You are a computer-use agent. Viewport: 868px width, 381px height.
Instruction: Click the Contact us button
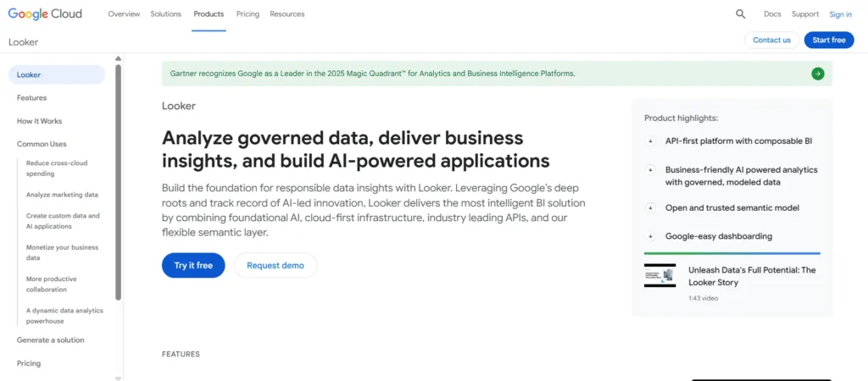[771, 40]
